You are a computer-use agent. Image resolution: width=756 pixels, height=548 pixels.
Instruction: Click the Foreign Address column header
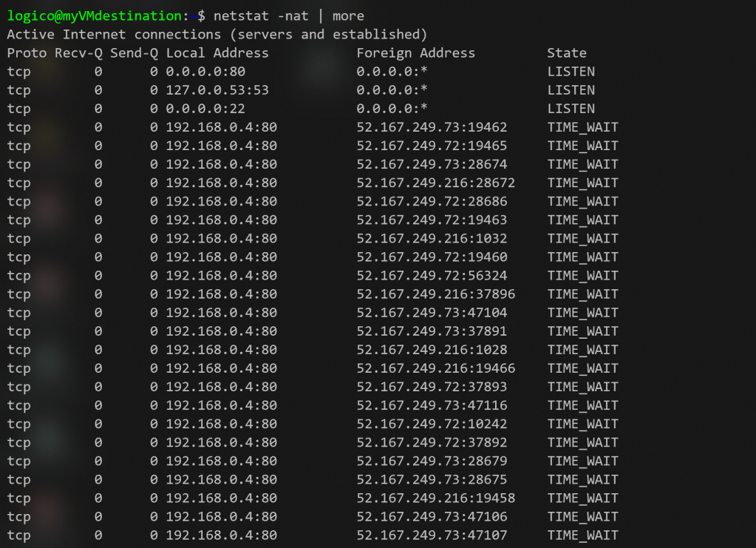tap(415, 53)
